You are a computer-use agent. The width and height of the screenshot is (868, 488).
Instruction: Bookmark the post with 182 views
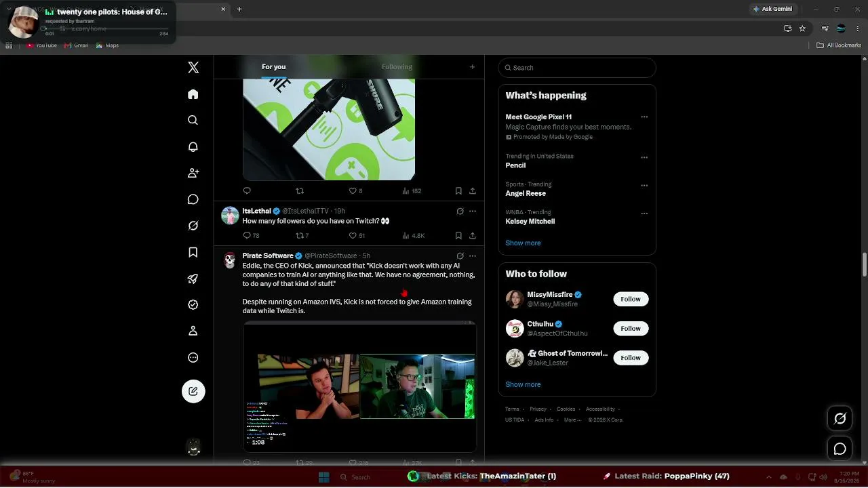tap(458, 191)
